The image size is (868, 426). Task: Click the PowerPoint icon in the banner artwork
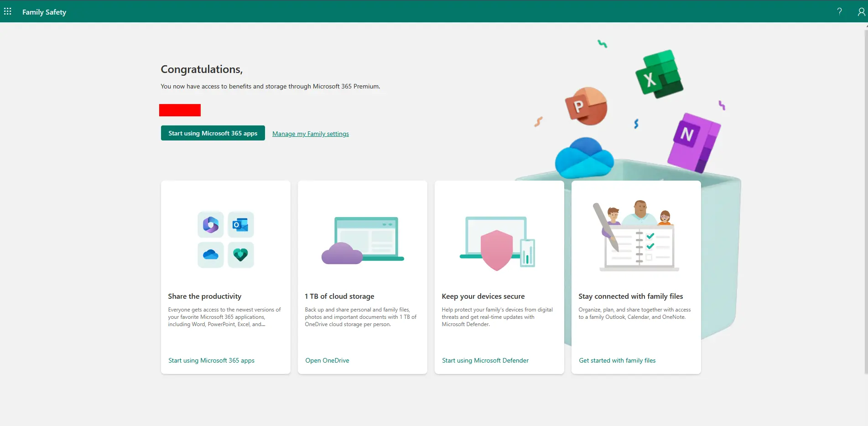click(586, 106)
